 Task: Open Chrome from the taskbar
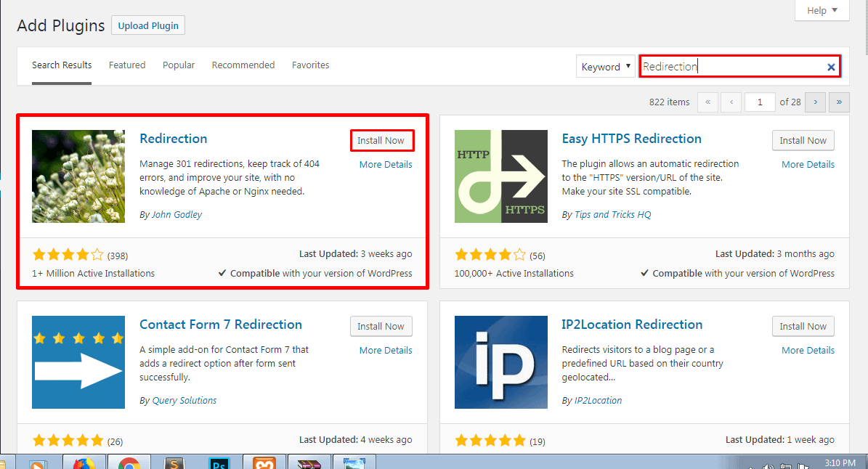(129, 462)
